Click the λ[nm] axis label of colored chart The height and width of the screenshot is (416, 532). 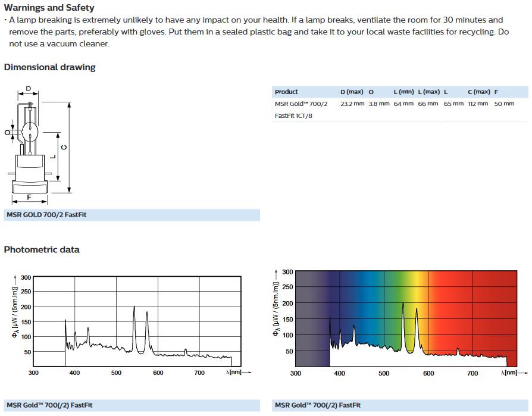click(509, 373)
